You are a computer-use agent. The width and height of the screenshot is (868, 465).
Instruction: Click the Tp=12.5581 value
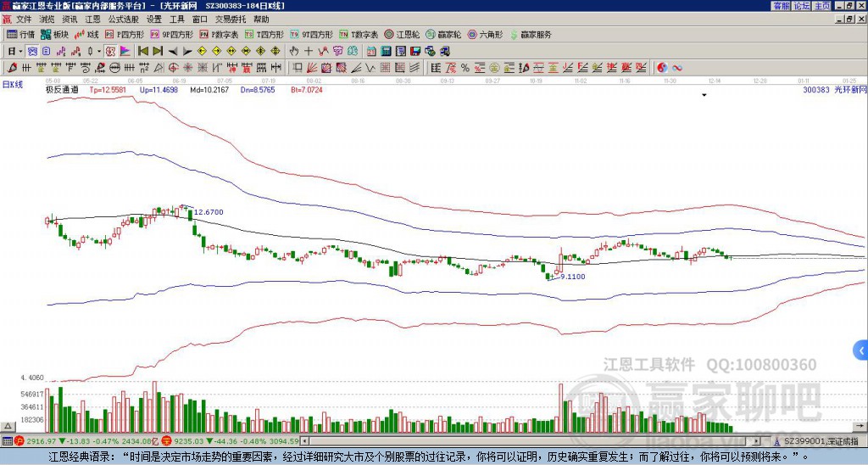tap(108, 89)
